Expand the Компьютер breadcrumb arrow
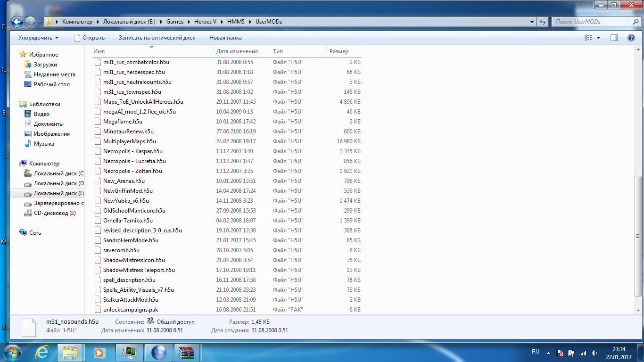The height and width of the screenshot is (362, 644). point(98,22)
